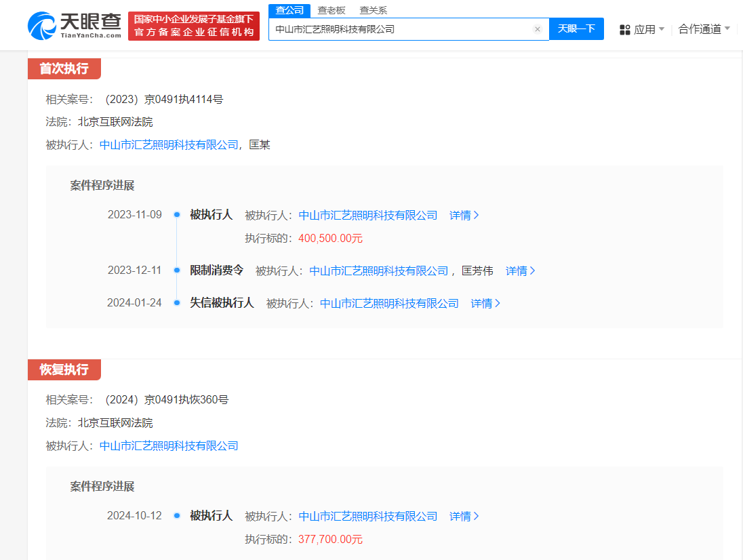This screenshot has width=743, height=560.
Task: Click the 首次执行 red label
Action: tap(64, 68)
